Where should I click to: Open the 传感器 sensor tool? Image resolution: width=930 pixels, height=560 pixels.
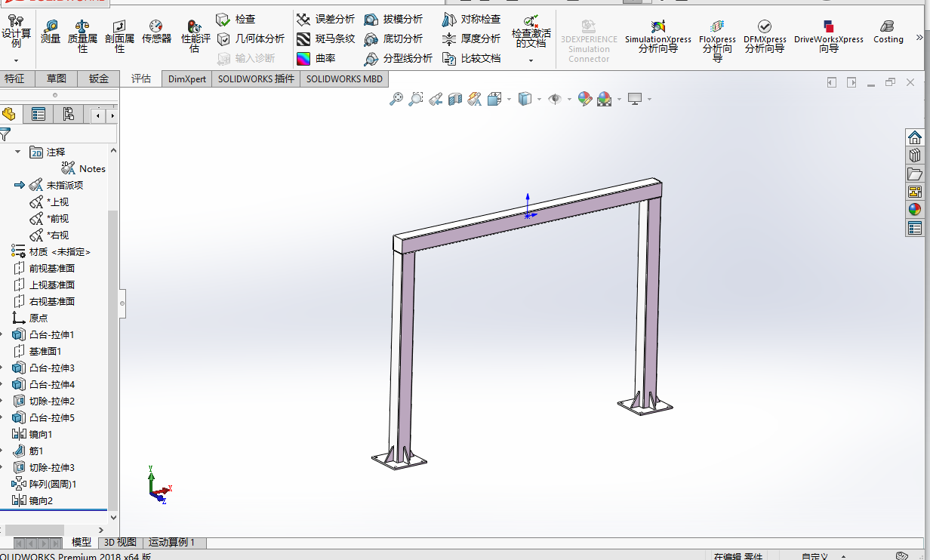tap(156, 32)
